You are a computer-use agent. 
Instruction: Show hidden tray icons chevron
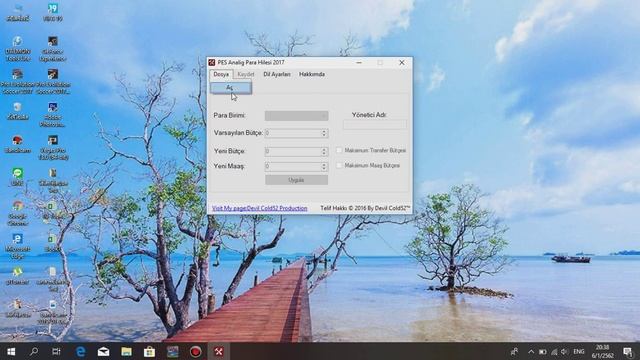pyautogui.click(x=531, y=351)
